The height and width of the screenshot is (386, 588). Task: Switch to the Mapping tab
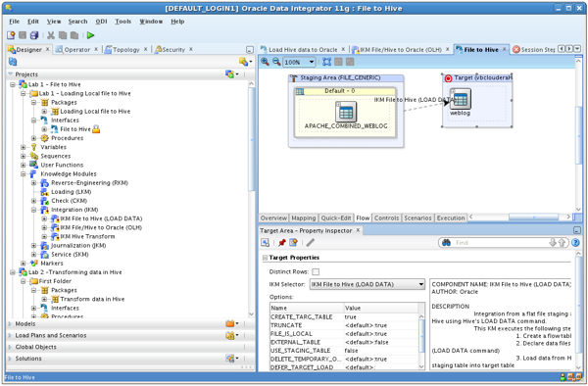pyautogui.click(x=304, y=217)
